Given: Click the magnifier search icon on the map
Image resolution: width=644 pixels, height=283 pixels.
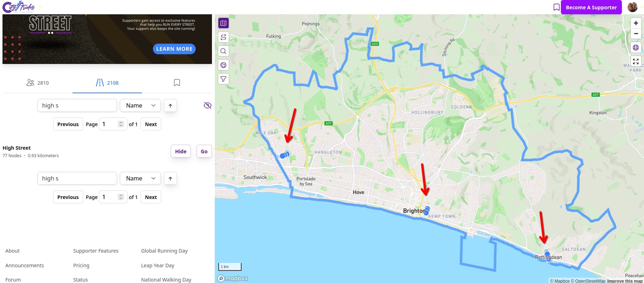Looking at the screenshot, I should click(x=223, y=51).
